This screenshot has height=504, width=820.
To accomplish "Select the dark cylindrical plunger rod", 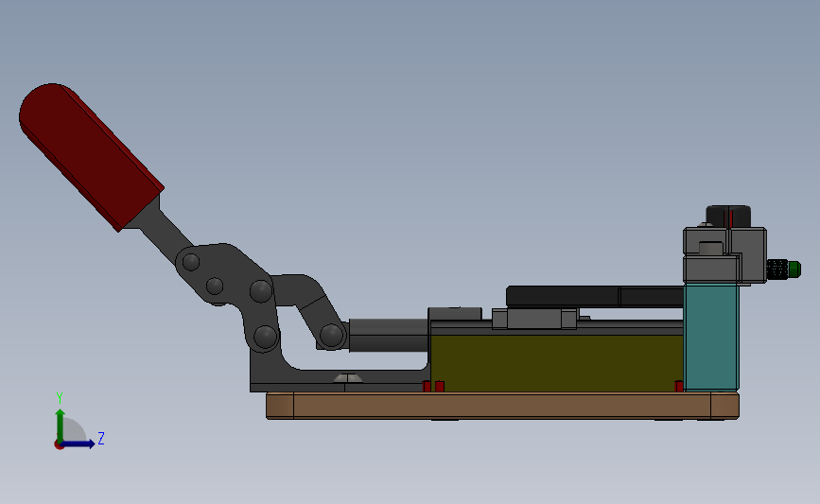I will [x=389, y=335].
